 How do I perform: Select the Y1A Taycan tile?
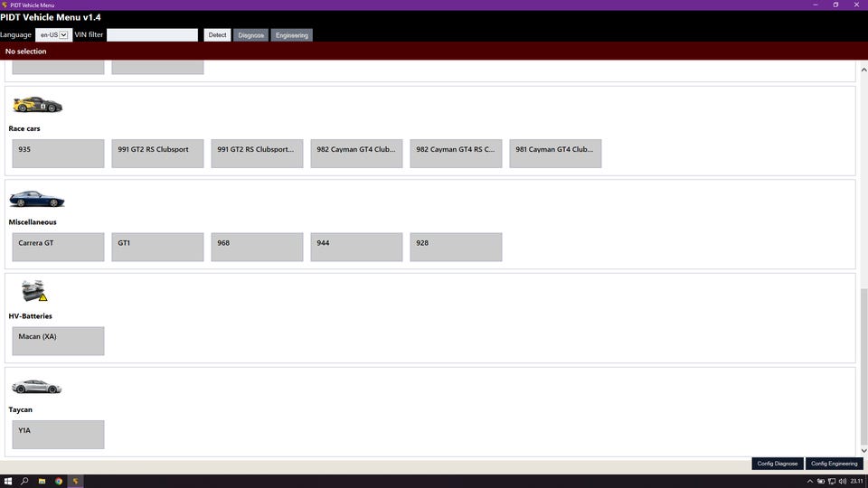coord(58,435)
